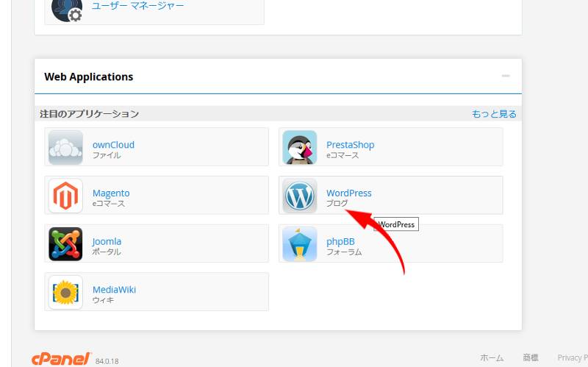The image size is (588, 367).
Task: Click ファイル under ownCloud
Action: pos(107,155)
